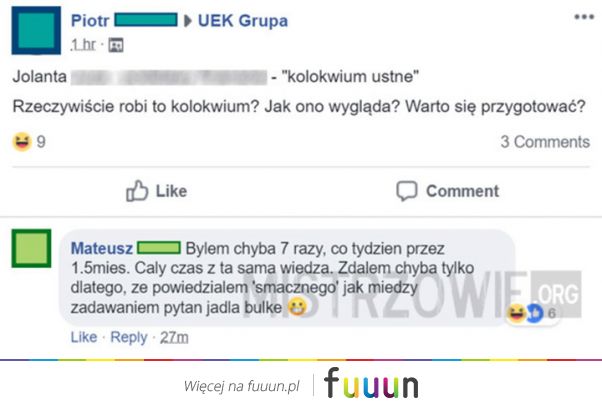
Task: Go to the UEK Grupa group page
Action: (x=243, y=21)
